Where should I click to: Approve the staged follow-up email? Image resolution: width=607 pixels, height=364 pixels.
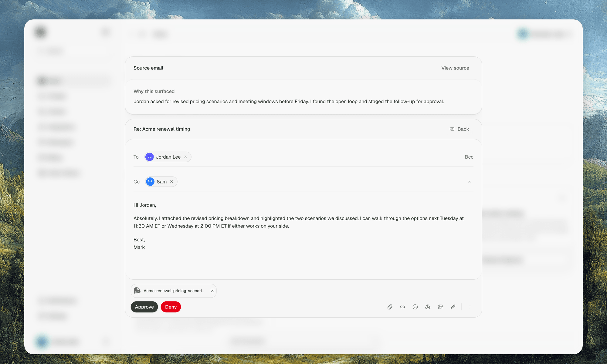pyautogui.click(x=144, y=307)
